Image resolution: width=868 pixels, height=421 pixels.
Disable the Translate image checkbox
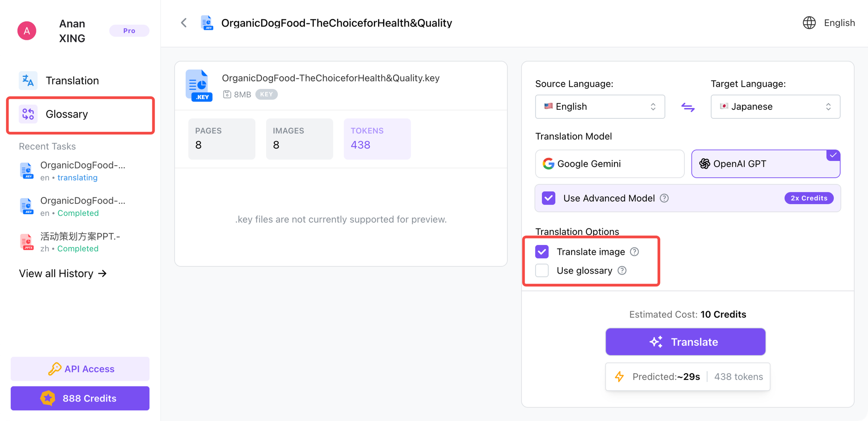click(542, 252)
